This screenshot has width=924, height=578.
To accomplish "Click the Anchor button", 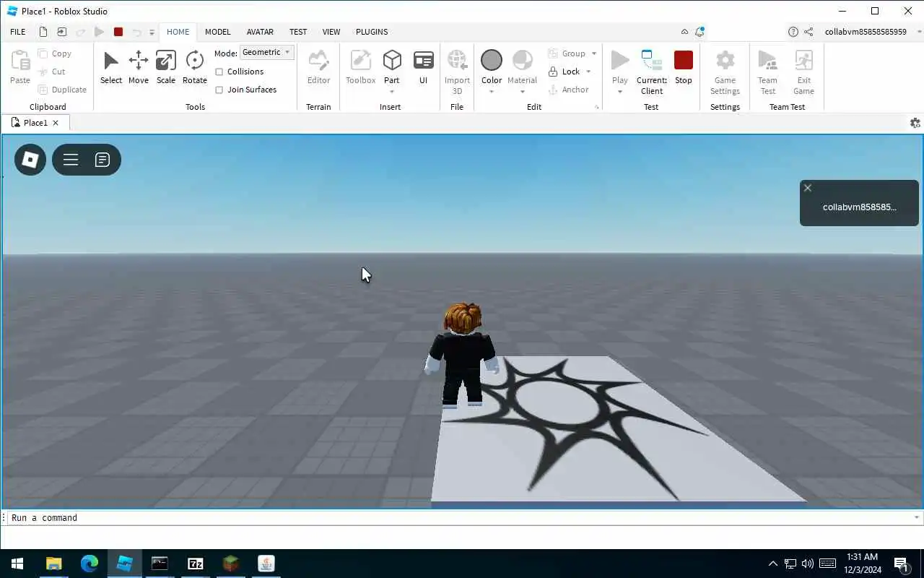I will (568, 90).
